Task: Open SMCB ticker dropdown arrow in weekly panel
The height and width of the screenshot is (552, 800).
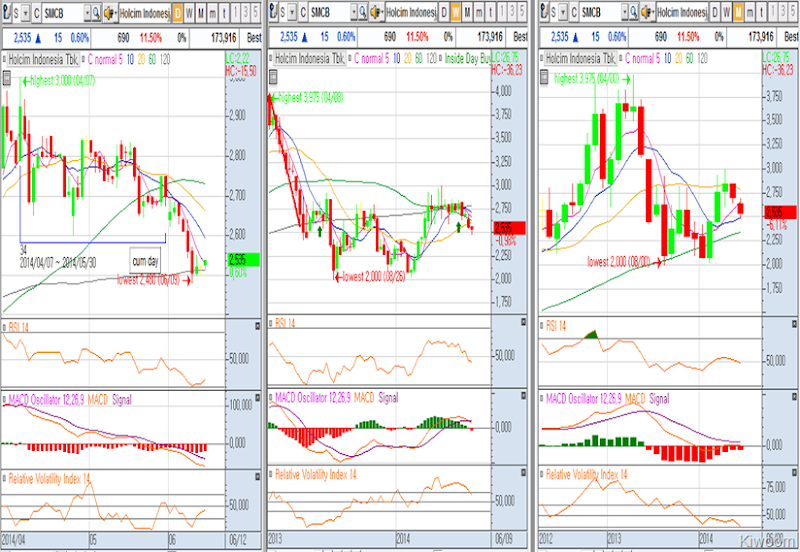Action: [x=354, y=12]
